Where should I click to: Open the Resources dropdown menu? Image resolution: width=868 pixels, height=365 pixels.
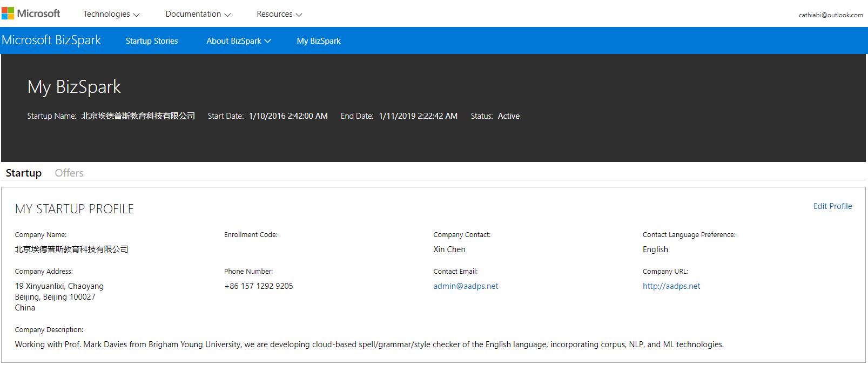pos(279,14)
